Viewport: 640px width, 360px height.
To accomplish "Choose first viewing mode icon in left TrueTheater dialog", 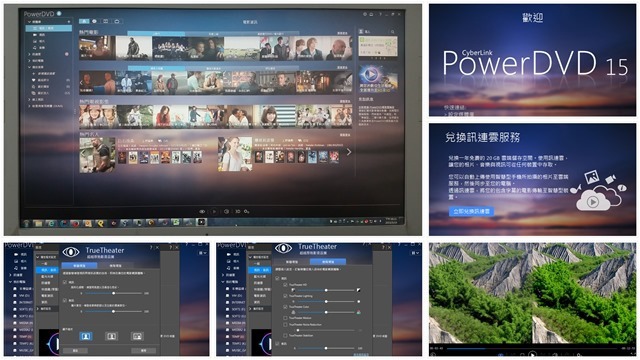I will coord(85,336).
